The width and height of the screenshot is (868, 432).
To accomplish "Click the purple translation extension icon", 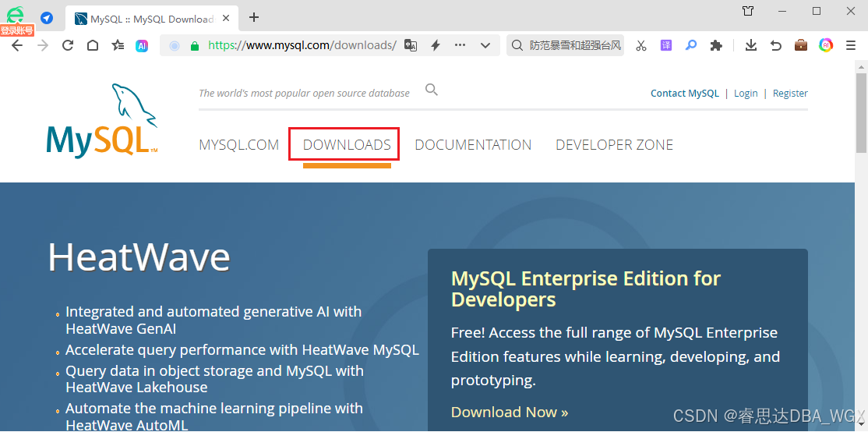I will point(666,45).
